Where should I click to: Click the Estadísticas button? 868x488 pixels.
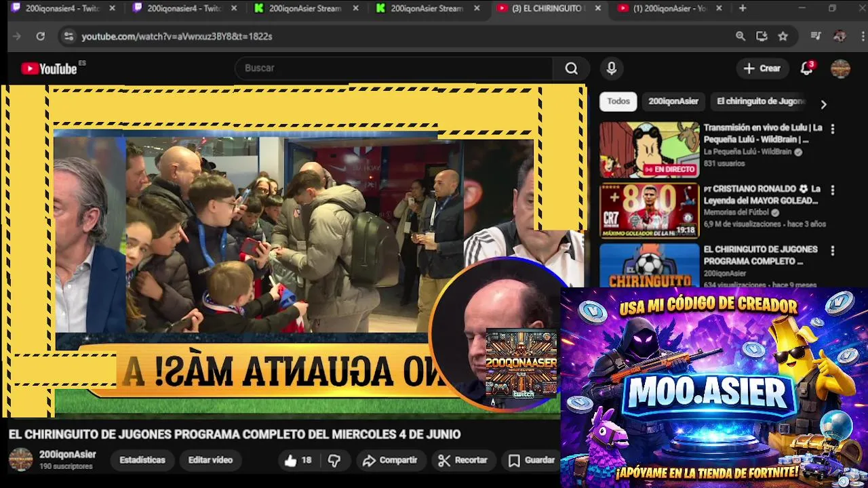[142, 460]
